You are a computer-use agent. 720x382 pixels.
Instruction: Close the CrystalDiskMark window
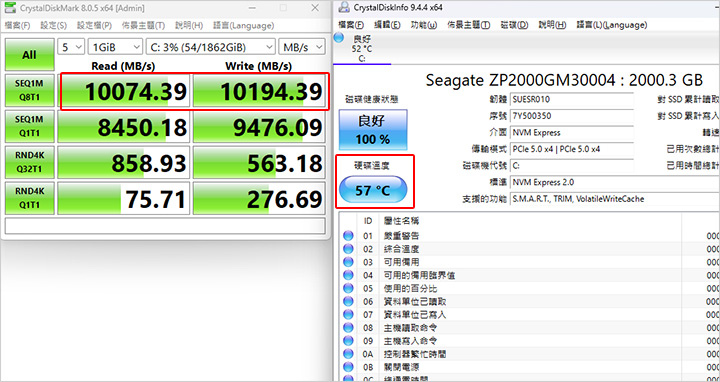tap(315, 8)
